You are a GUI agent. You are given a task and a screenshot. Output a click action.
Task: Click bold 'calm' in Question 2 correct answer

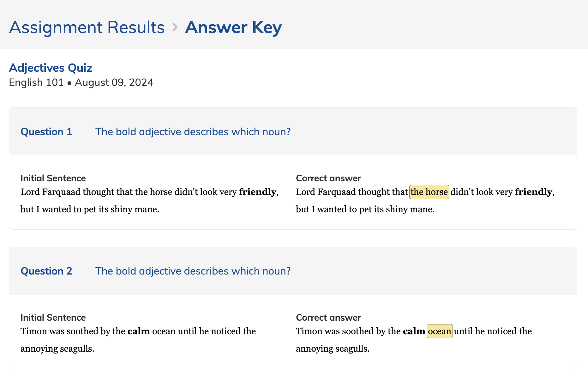[414, 331]
